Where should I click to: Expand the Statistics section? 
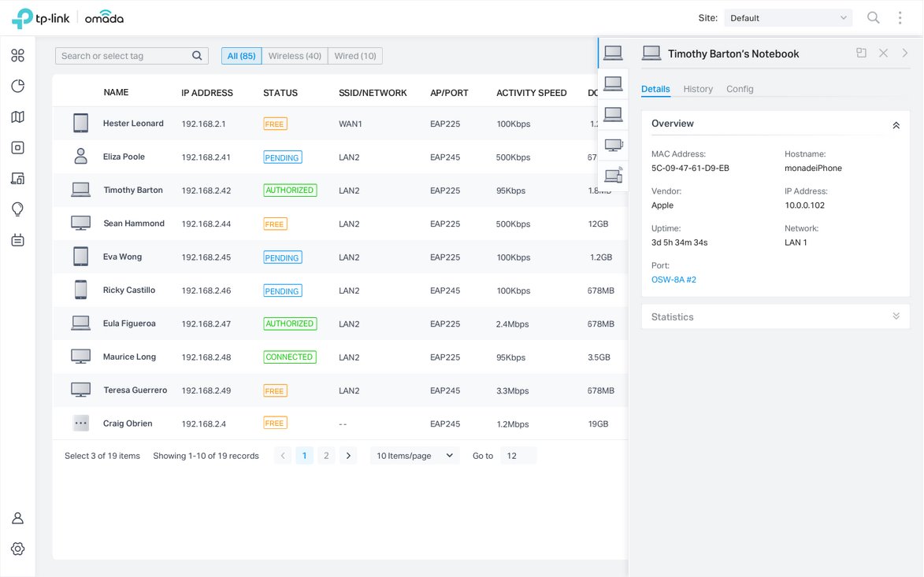pyautogui.click(x=896, y=316)
